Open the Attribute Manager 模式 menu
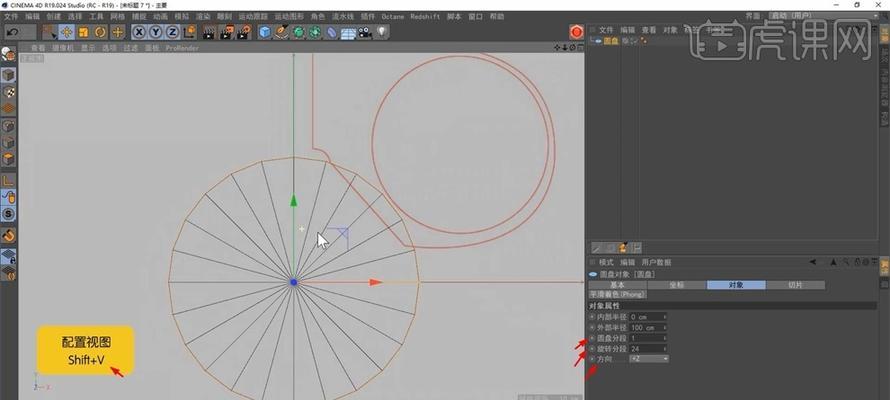This screenshot has height=400, width=890. [x=606, y=262]
